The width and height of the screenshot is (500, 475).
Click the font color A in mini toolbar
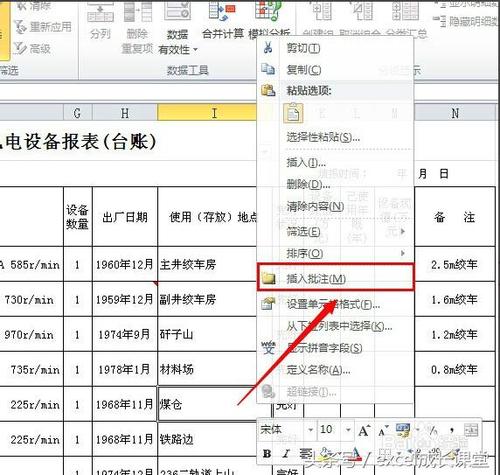[355, 453]
